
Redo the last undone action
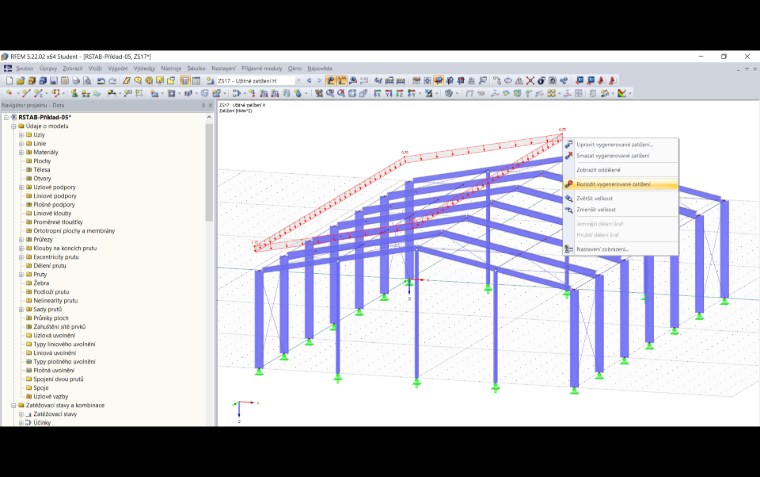click(112, 80)
